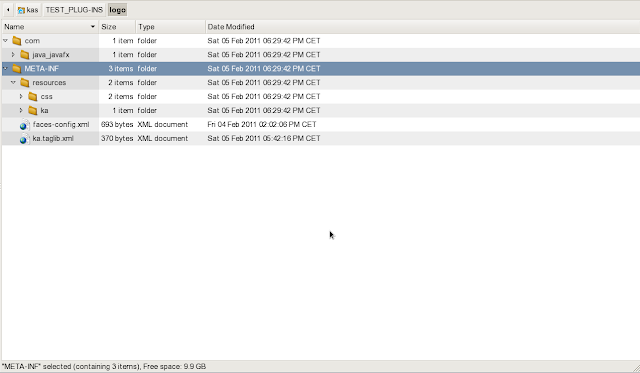Sort by the Size column header

(x=117, y=27)
